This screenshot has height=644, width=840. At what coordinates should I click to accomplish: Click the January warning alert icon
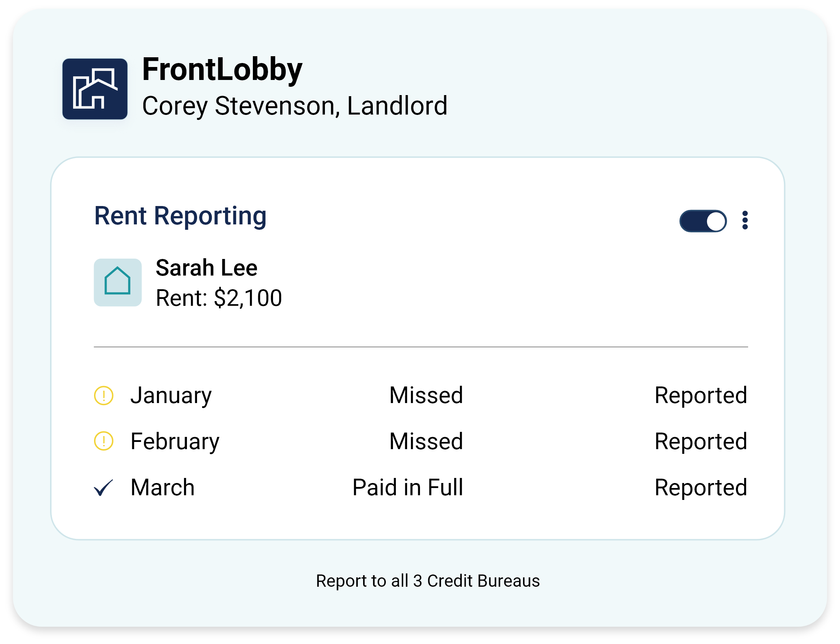103,395
